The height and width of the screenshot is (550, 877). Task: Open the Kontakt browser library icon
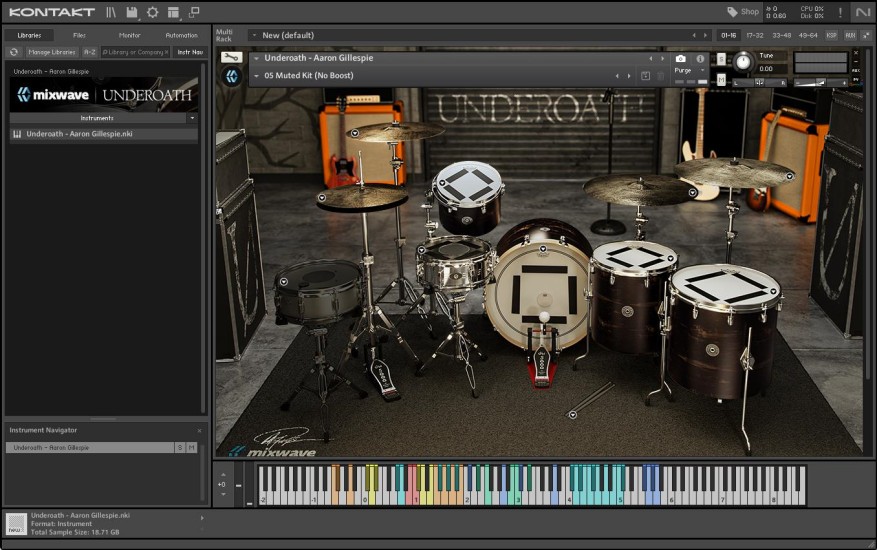(111, 12)
